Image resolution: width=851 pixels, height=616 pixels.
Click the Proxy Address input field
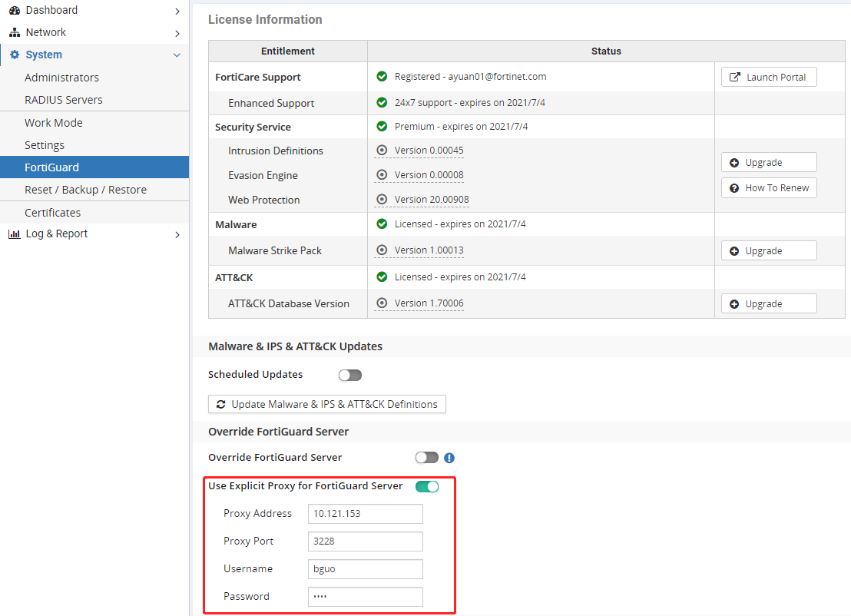click(366, 514)
